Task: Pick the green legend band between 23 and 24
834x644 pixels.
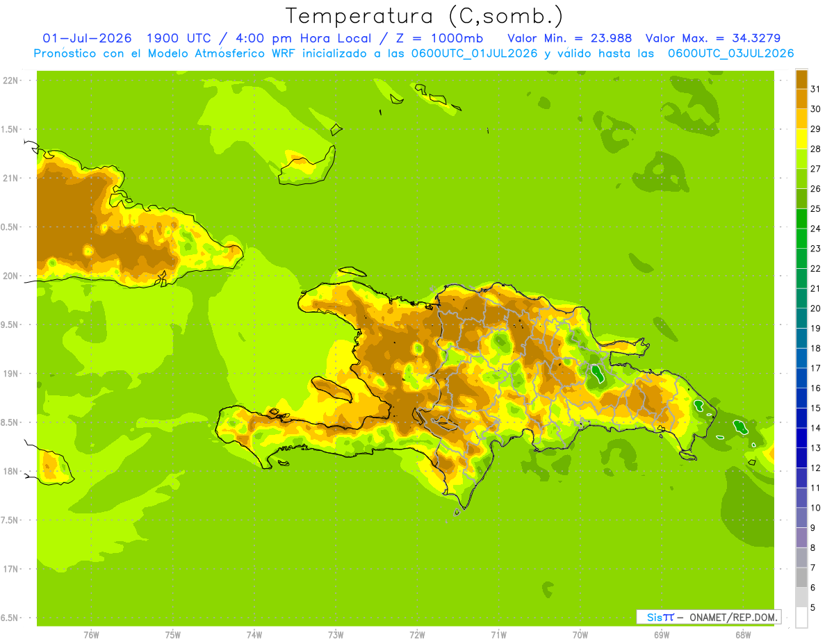Action: (x=801, y=238)
